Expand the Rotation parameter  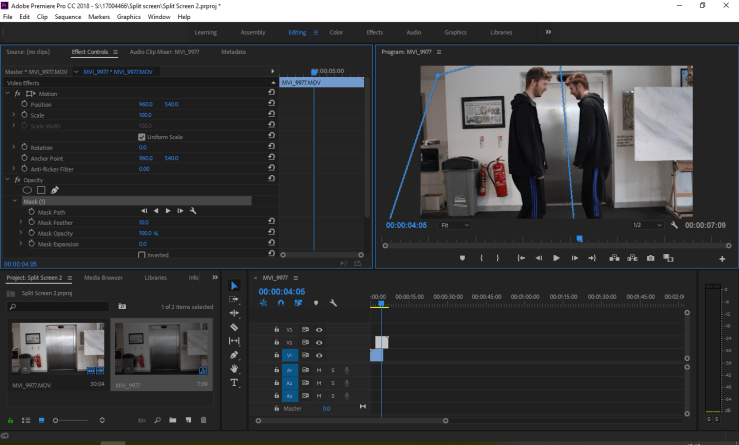pyautogui.click(x=14, y=147)
